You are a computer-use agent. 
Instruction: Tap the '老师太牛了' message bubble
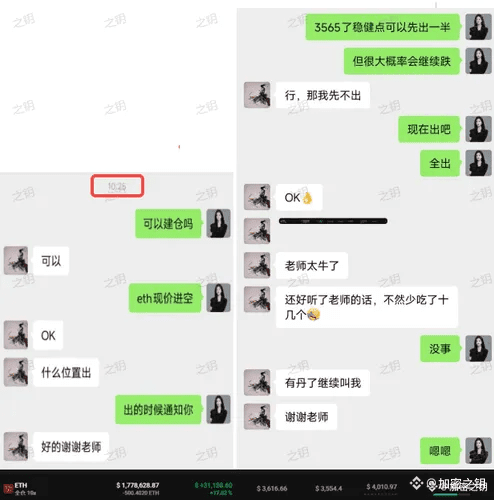[312, 266]
